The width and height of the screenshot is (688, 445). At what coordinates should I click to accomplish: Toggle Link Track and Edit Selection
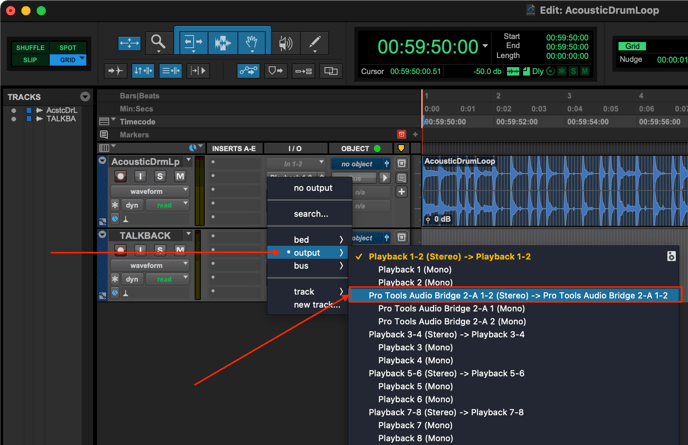(171, 71)
